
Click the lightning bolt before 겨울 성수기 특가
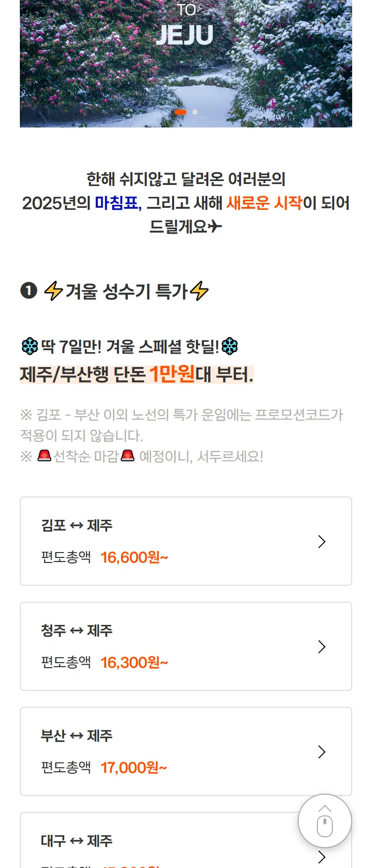tap(53, 291)
